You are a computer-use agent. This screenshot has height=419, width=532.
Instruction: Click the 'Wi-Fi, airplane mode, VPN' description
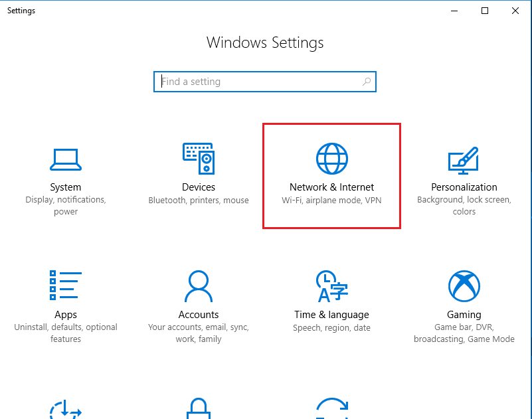tap(331, 200)
